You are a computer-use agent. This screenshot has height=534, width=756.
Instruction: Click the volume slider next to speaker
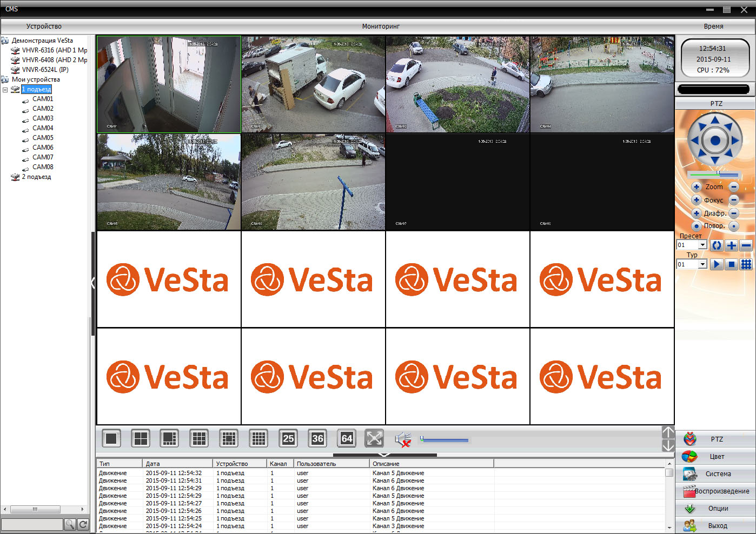445,440
